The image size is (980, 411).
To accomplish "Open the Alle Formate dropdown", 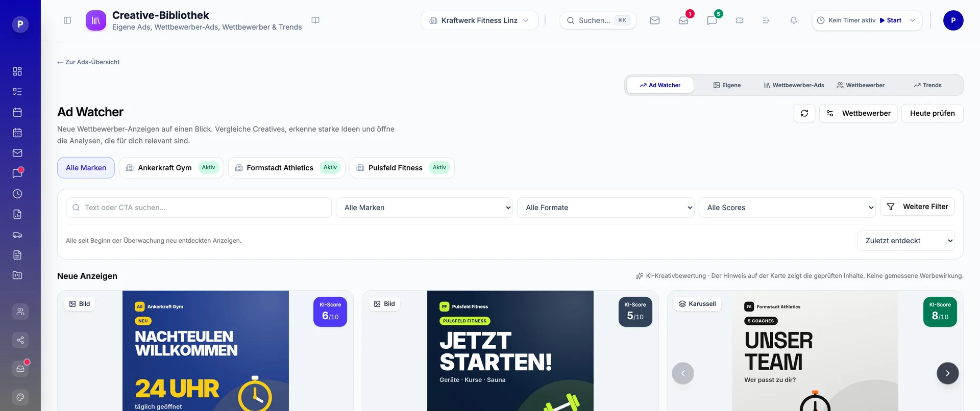I will (606, 208).
